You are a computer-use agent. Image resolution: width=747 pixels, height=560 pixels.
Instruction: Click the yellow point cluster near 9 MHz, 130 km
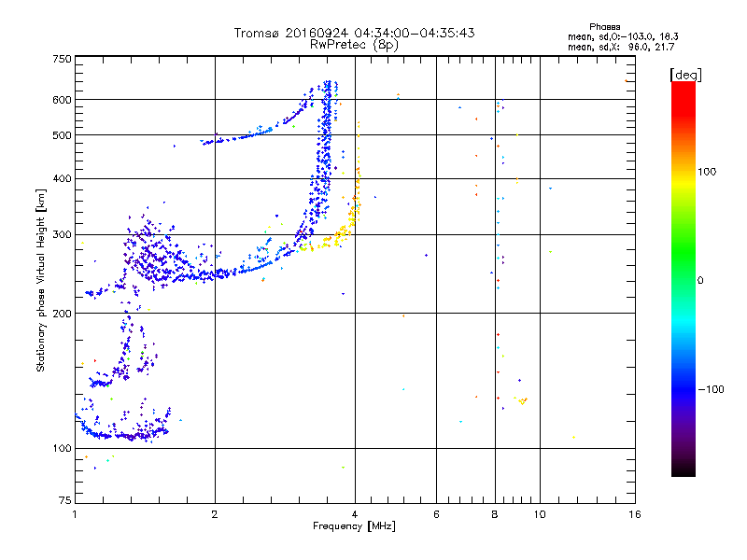pos(522,400)
